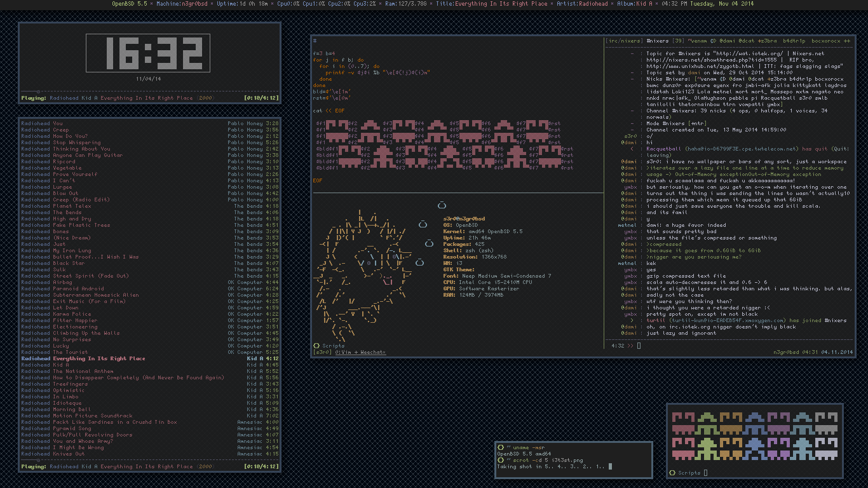Select the "Pyramid Song" track

point(149,428)
